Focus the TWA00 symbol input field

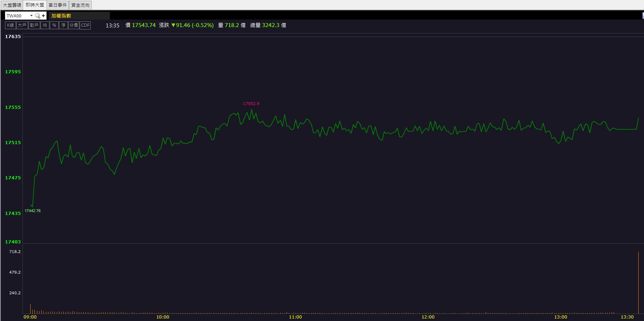[17, 16]
